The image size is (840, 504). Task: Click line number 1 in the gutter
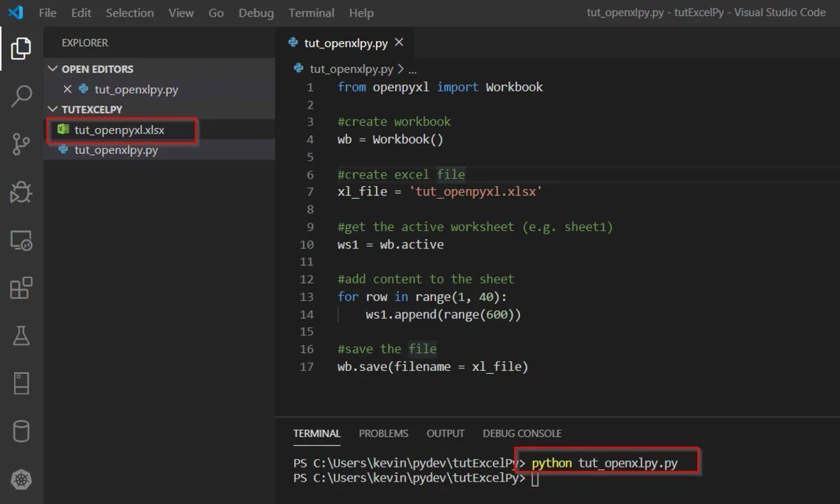pos(310,87)
